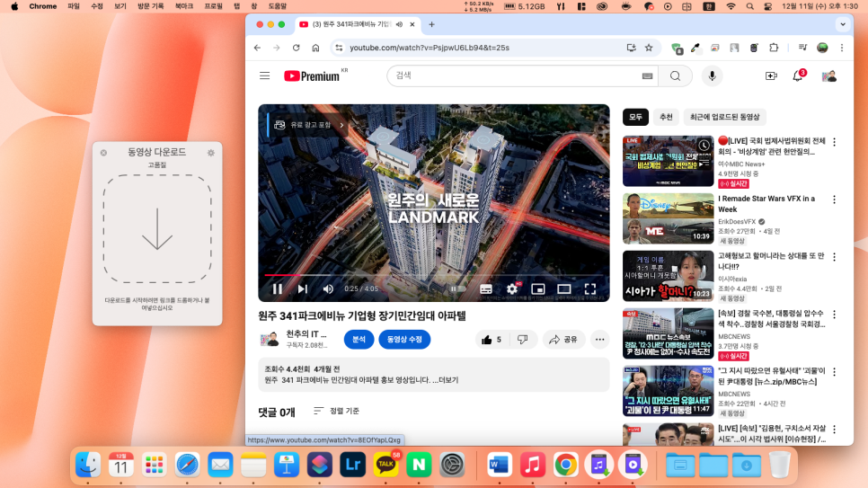Dislike the video with thumbs down
868x488 pixels.
point(523,340)
